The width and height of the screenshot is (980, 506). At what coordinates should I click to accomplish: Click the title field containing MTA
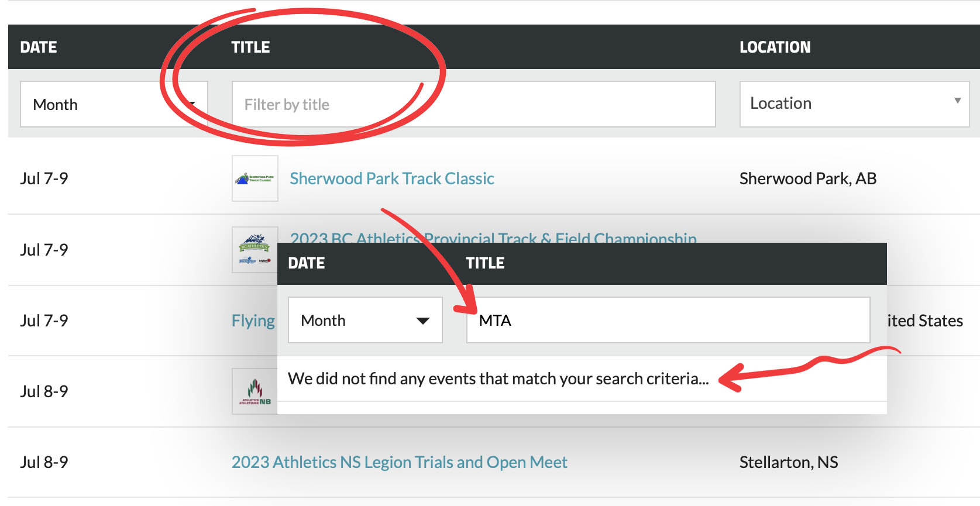point(668,320)
